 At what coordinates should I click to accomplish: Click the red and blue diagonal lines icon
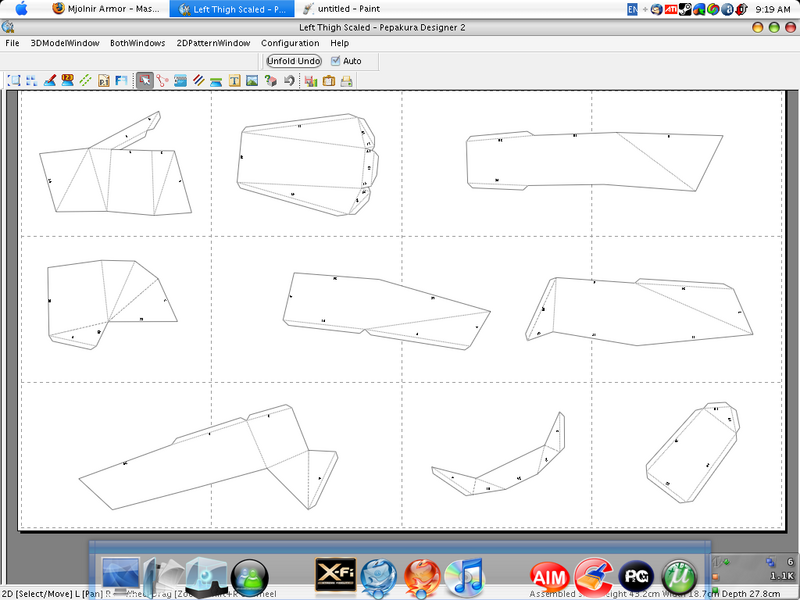click(x=198, y=80)
